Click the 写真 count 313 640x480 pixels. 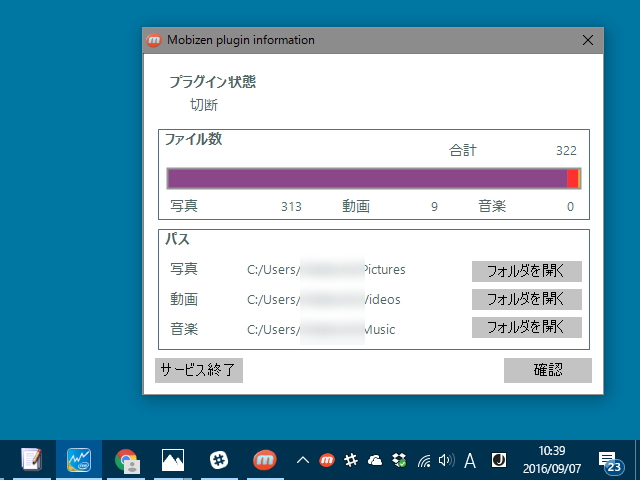point(291,207)
